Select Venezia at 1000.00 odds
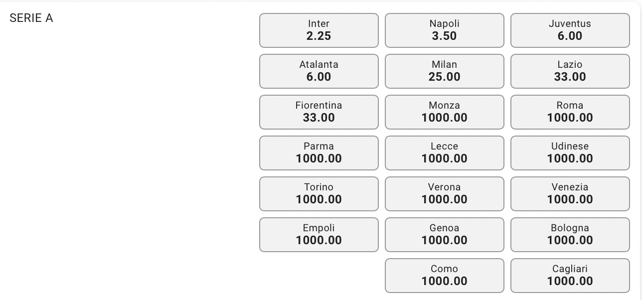The height and width of the screenshot is (300, 644). click(x=570, y=194)
